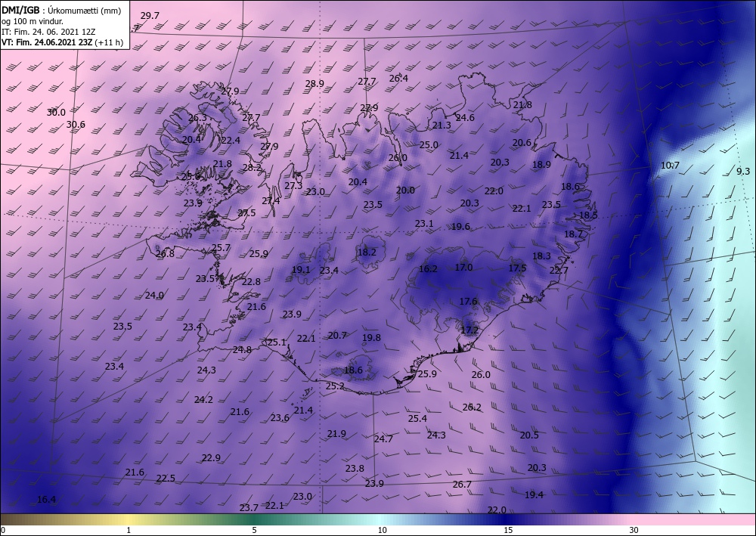756x536 pixels.
Task: Click the 24.6 value in the northeast
Action: [465, 118]
